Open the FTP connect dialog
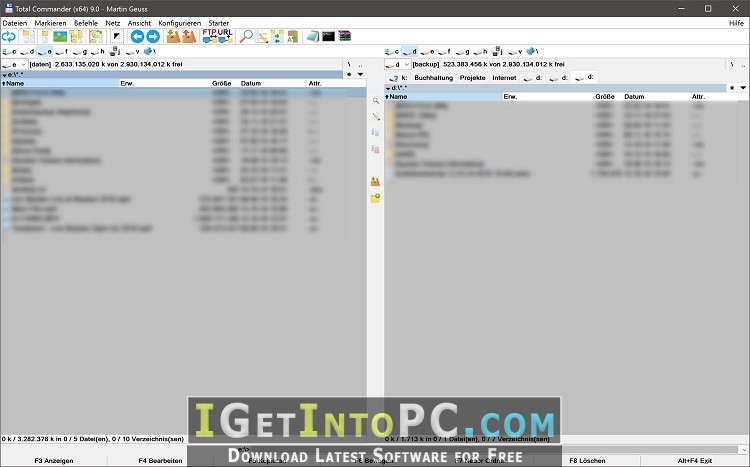The width and height of the screenshot is (750, 467). pyautogui.click(x=210, y=36)
